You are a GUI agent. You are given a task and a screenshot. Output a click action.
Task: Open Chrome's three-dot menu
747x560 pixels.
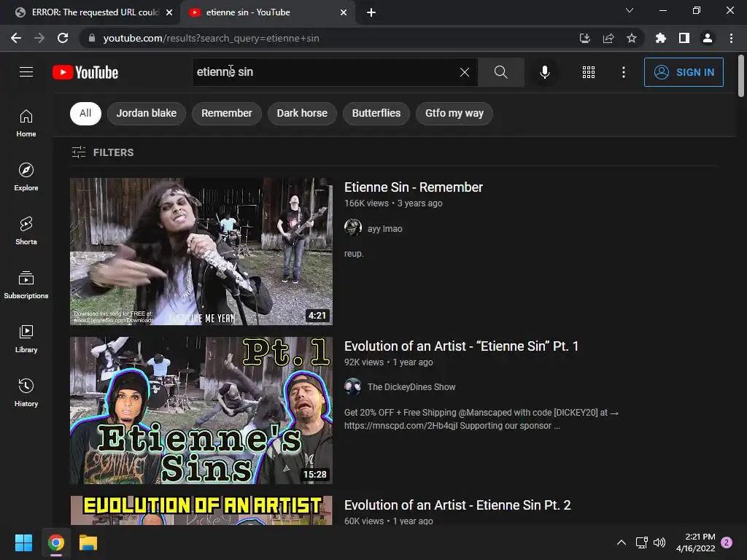point(731,38)
